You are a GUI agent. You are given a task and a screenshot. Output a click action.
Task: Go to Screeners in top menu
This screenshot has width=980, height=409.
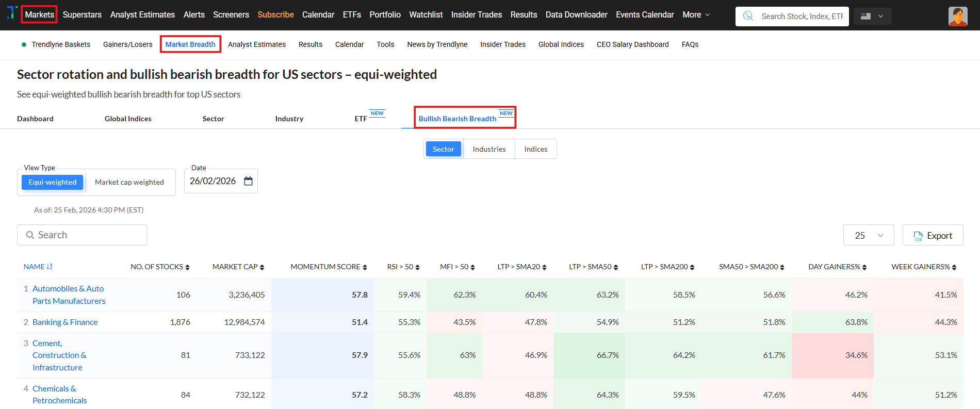tap(231, 15)
